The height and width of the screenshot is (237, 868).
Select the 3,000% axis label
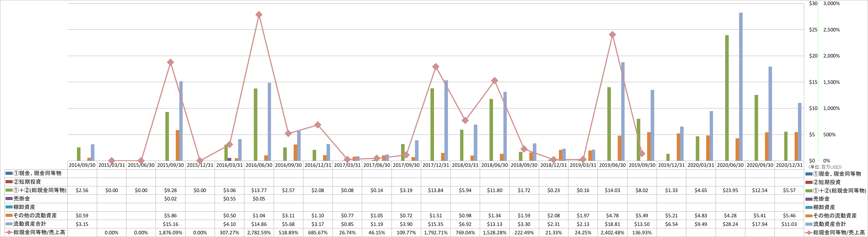pos(832,3)
